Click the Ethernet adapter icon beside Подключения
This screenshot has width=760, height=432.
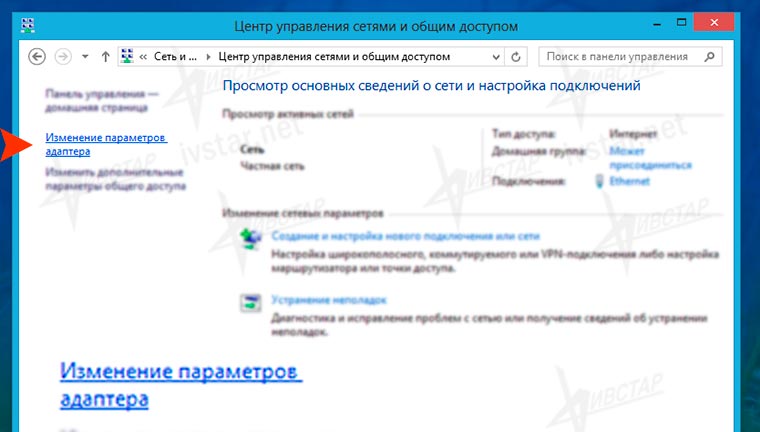(599, 181)
